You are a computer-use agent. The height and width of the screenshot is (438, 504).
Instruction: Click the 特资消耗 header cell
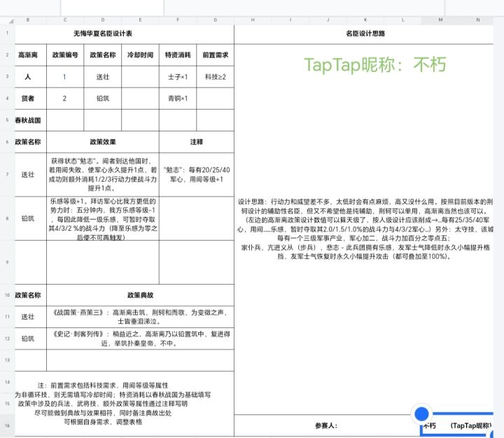[x=178, y=55]
